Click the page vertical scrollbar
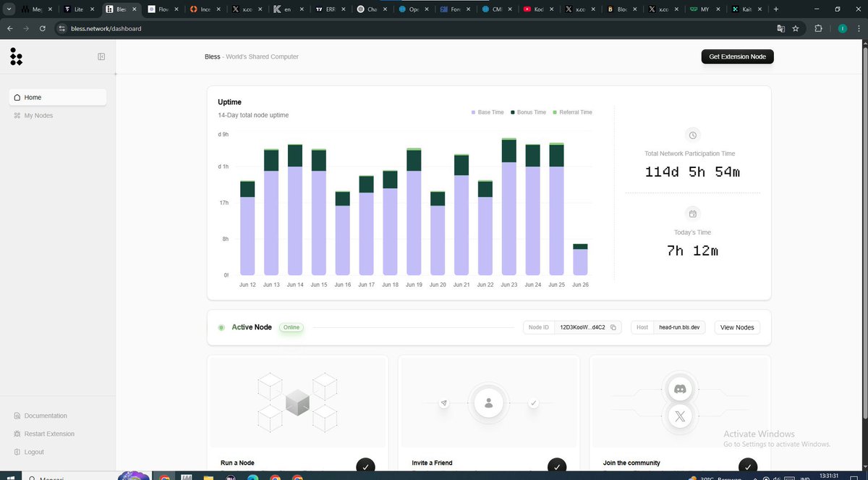This screenshot has width=868, height=480. point(864,232)
